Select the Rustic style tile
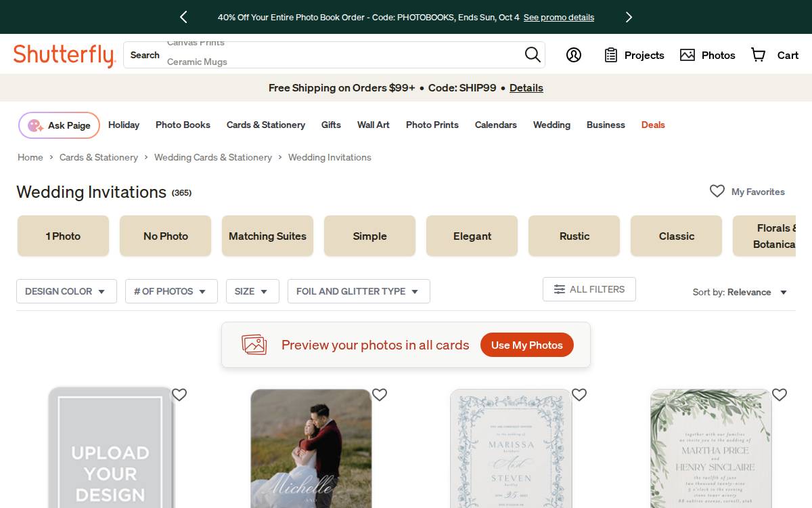Screen dimensions: 812x508 pyautogui.click(x=574, y=236)
